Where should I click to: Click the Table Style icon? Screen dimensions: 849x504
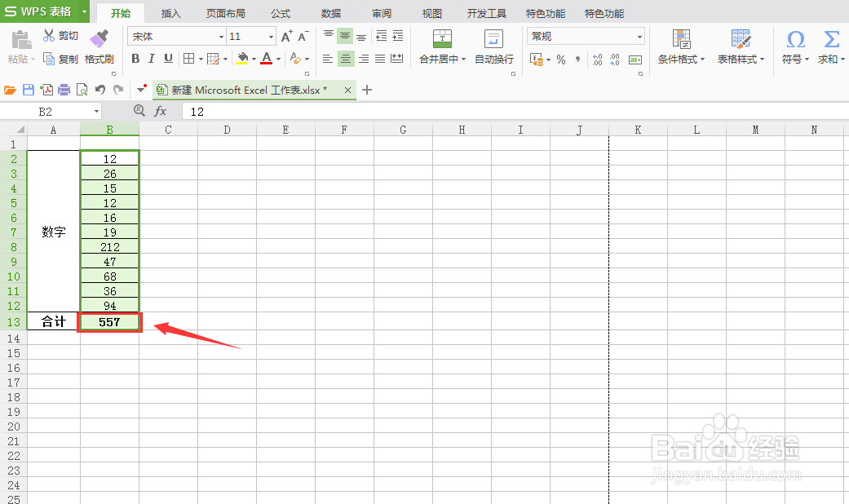point(741,39)
